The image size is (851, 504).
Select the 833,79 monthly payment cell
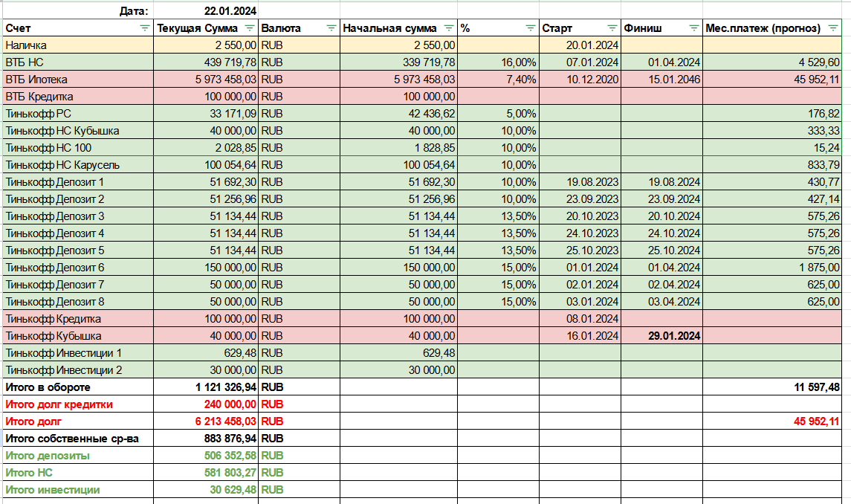pyautogui.click(x=772, y=165)
